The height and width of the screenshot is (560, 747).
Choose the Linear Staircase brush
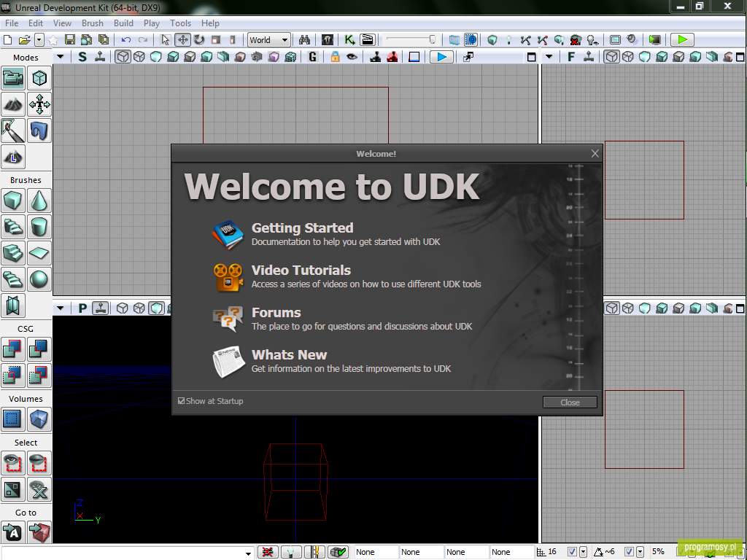[x=13, y=253]
